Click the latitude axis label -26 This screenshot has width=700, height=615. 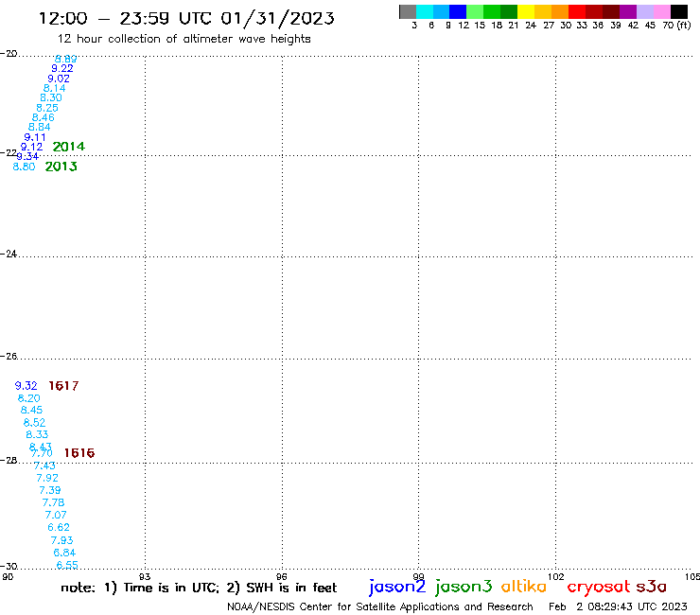pyautogui.click(x=9, y=357)
